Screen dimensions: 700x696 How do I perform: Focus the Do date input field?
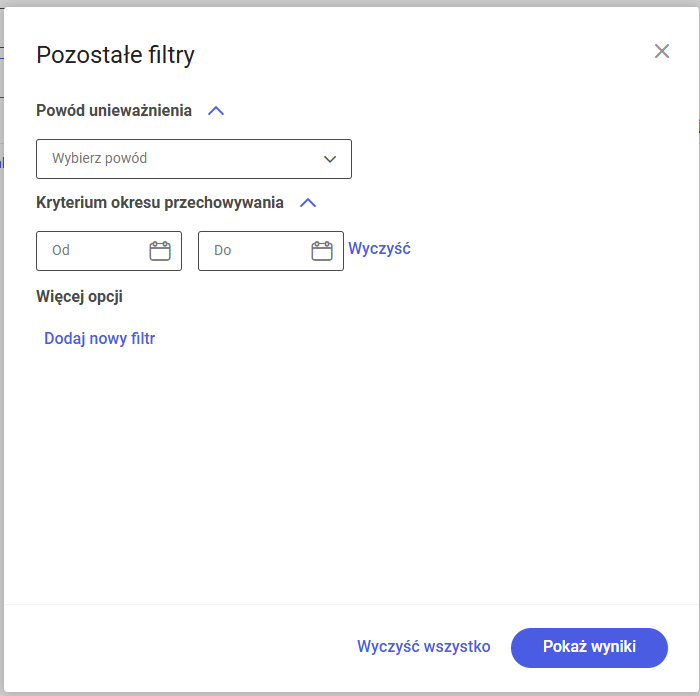tap(257, 251)
